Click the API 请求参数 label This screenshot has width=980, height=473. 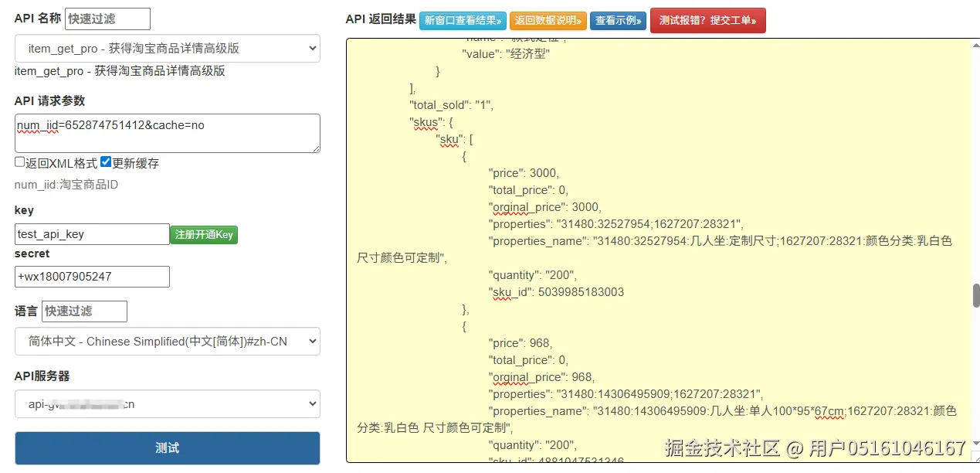[49, 100]
